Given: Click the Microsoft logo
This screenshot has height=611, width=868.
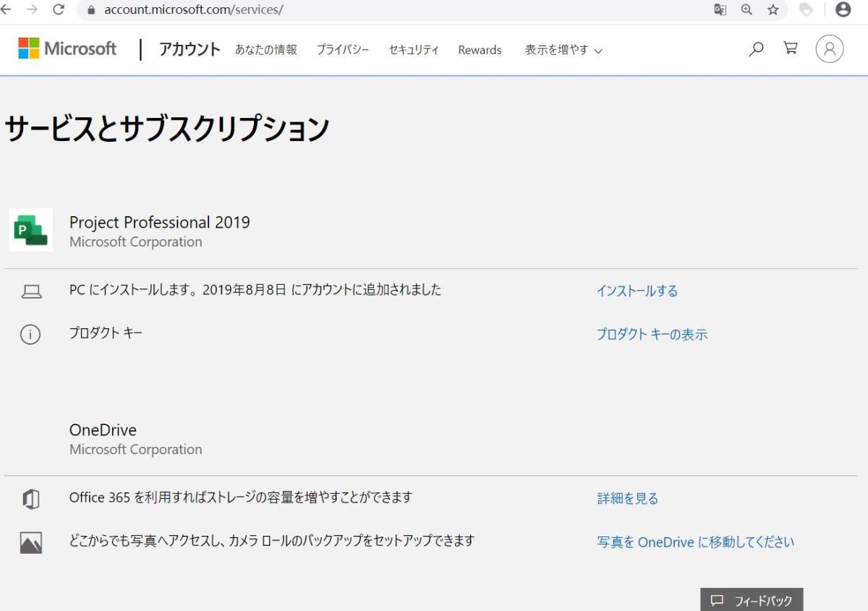Looking at the screenshot, I should (x=67, y=48).
